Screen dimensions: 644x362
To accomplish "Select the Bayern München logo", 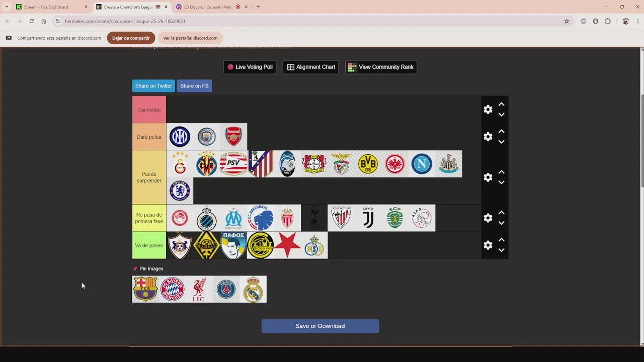I will pyautogui.click(x=173, y=289).
